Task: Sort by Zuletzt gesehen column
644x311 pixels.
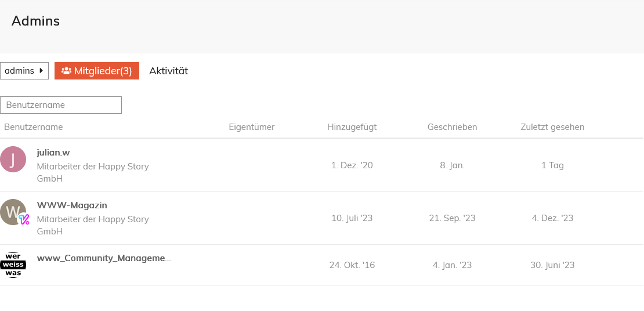Action: [552, 127]
